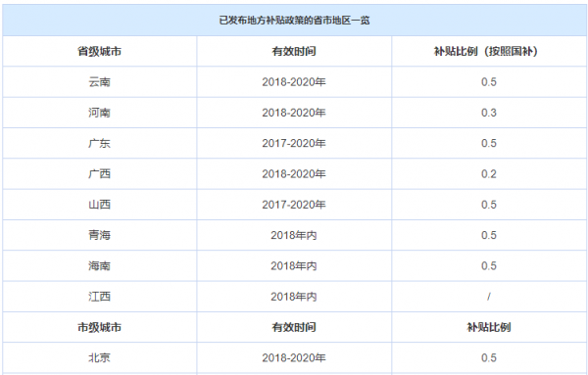Click the 海南 province cell
588x375 pixels.
click(99, 266)
